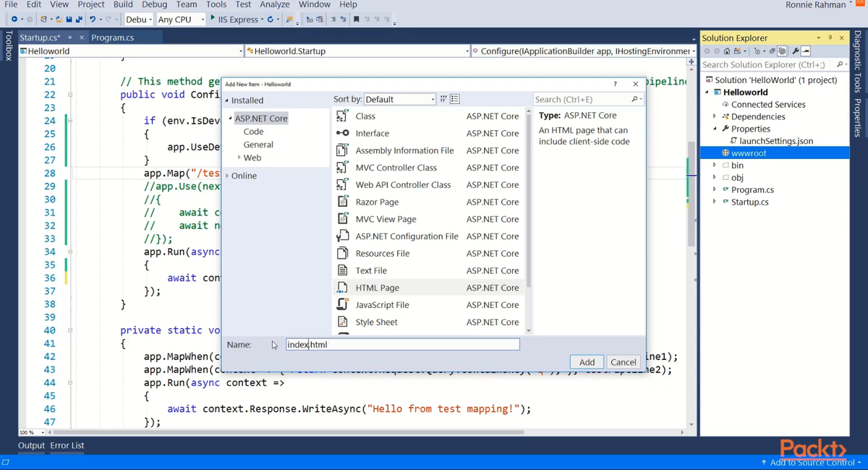The width and height of the screenshot is (868, 470).
Task: Click the Pending Changes Filter clock icon
Action: [x=757, y=51]
